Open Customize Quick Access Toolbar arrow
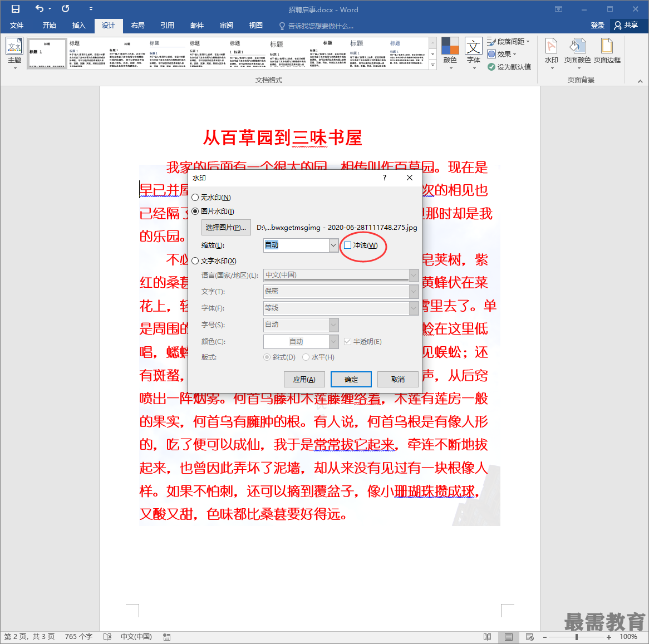Screen dimensions: 649x644 (91, 9)
